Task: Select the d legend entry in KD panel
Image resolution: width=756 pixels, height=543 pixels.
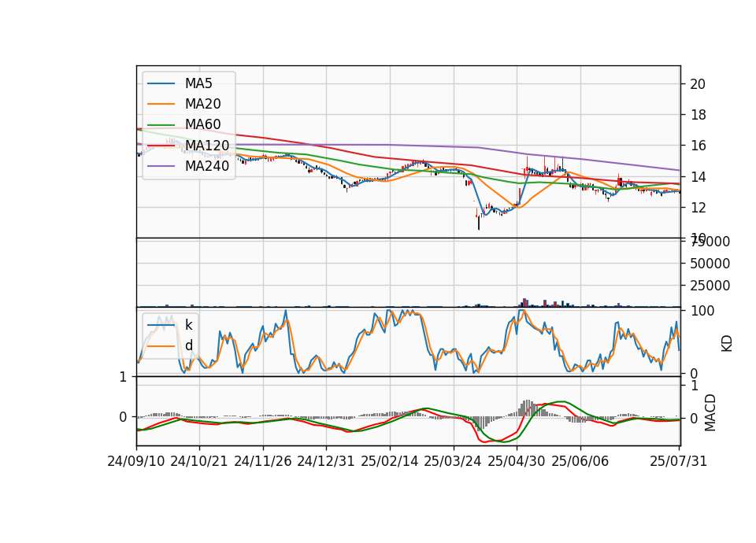Action: (x=188, y=345)
